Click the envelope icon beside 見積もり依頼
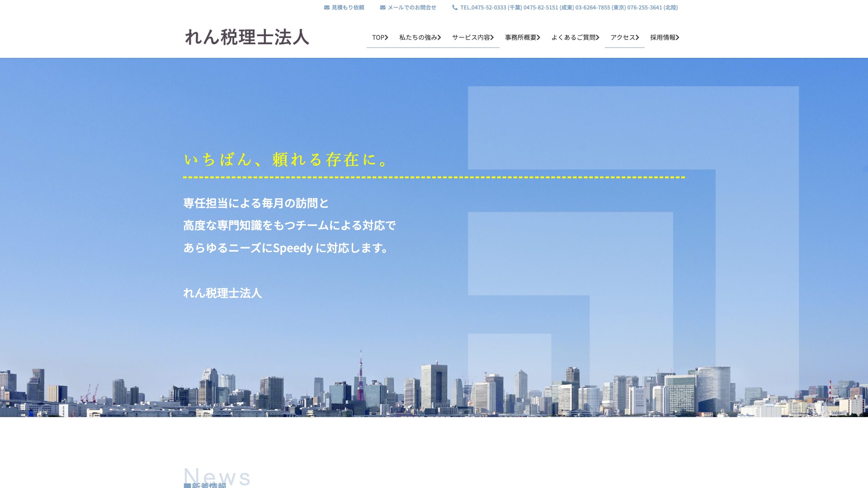This screenshot has height=488, width=868. (327, 8)
